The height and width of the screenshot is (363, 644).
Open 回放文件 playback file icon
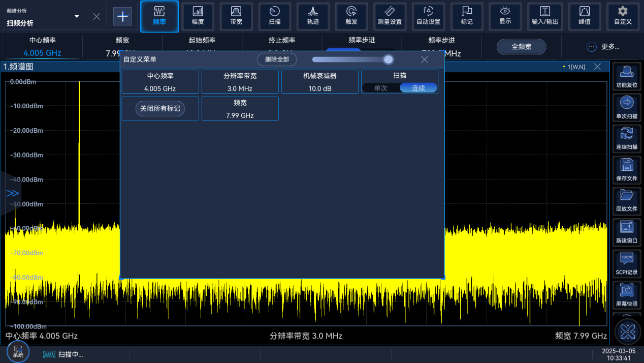coord(627,201)
